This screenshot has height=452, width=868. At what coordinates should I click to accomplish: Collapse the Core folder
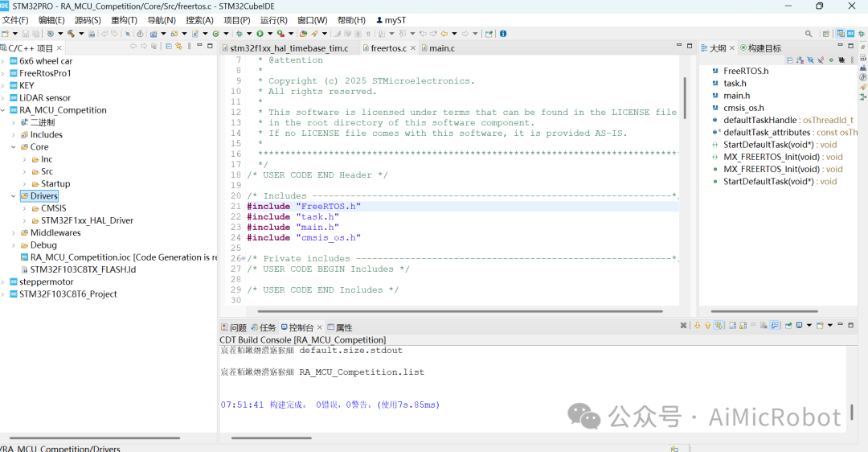click(14, 147)
